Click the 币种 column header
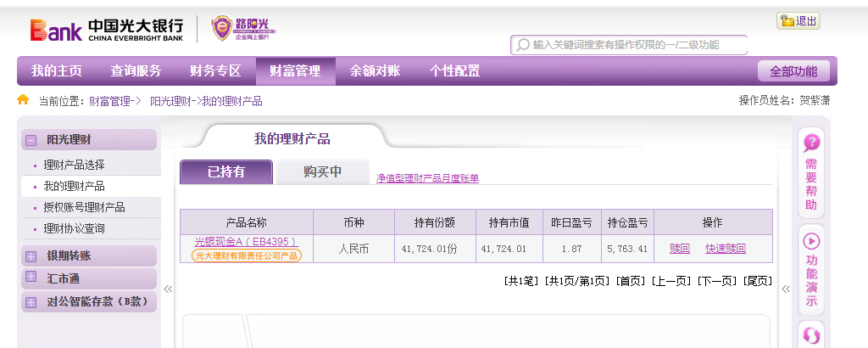 tap(353, 222)
